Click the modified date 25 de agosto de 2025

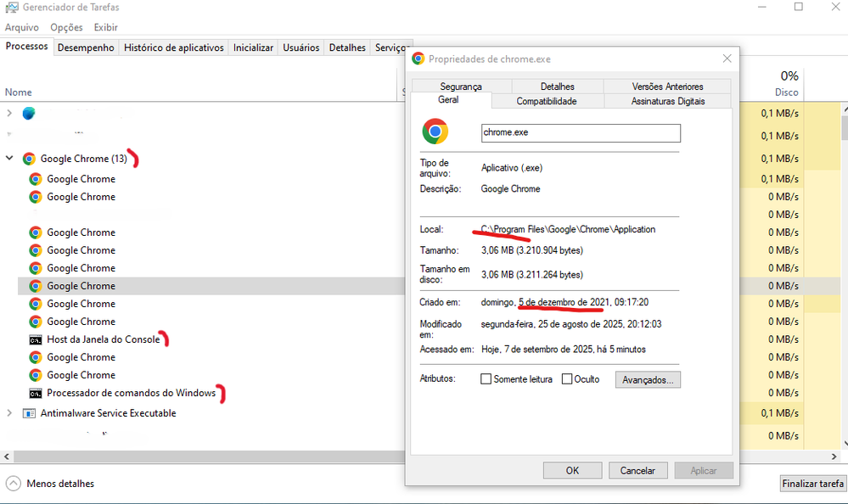click(x=581, y=324)
